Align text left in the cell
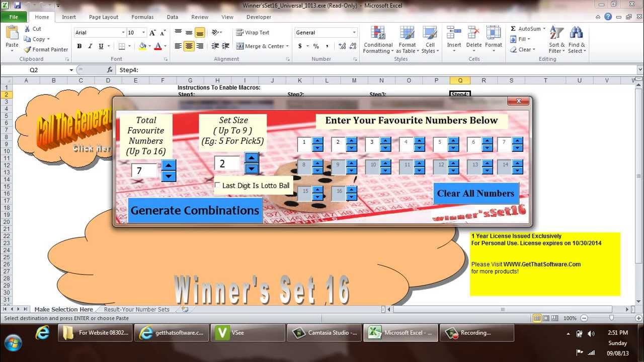644x362 pixels. [x=178, y=46]
